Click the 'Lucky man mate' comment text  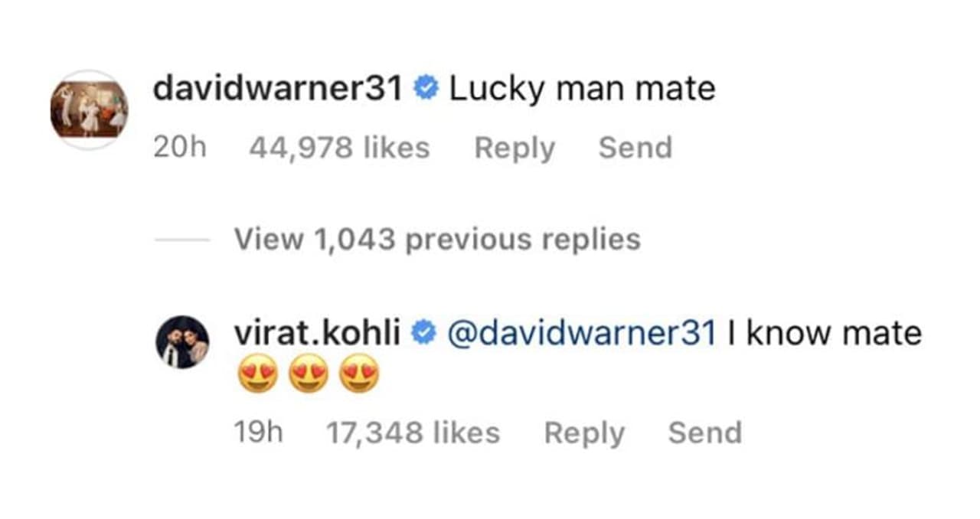(583, 90)
